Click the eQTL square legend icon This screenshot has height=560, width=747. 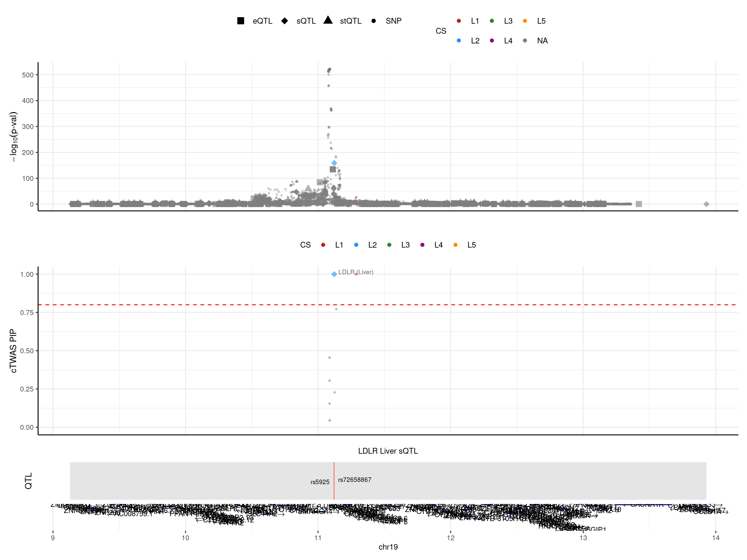coord(241,21)
